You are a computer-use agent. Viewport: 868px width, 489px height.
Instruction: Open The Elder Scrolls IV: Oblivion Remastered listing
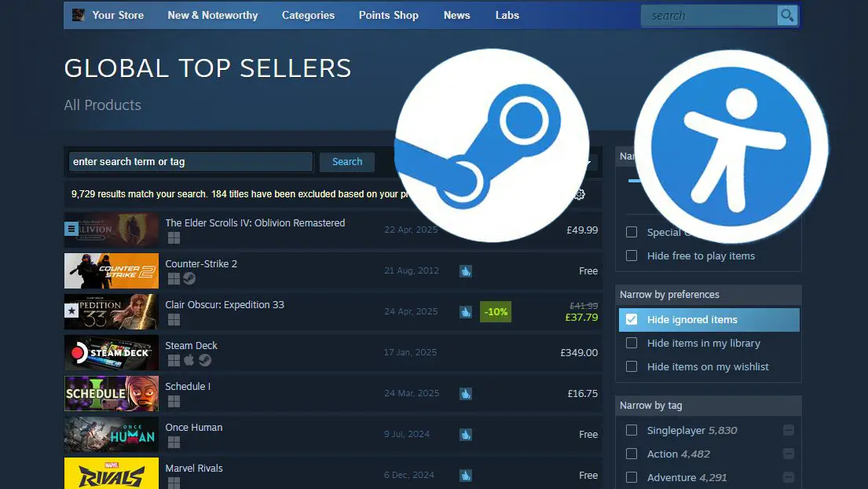tap(255, 223)
